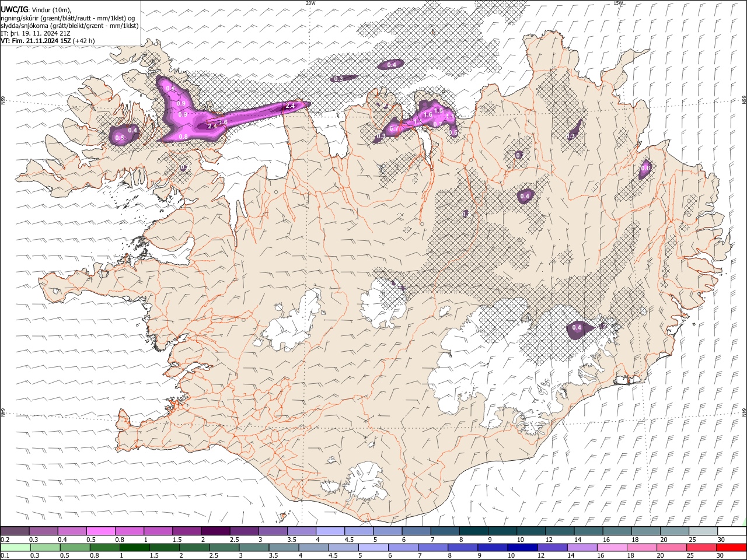Pick rain scale swatch between 2.5 and 3

tap(224, 547)
